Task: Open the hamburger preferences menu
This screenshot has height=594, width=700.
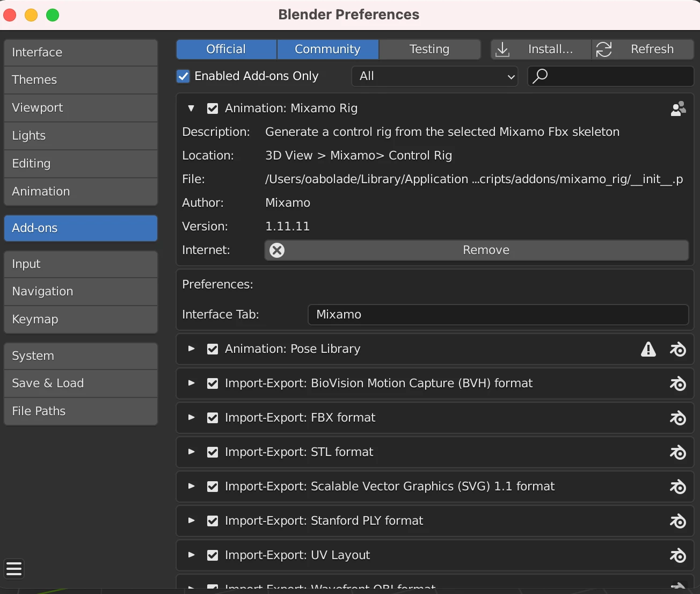Action: click(14, 569)
